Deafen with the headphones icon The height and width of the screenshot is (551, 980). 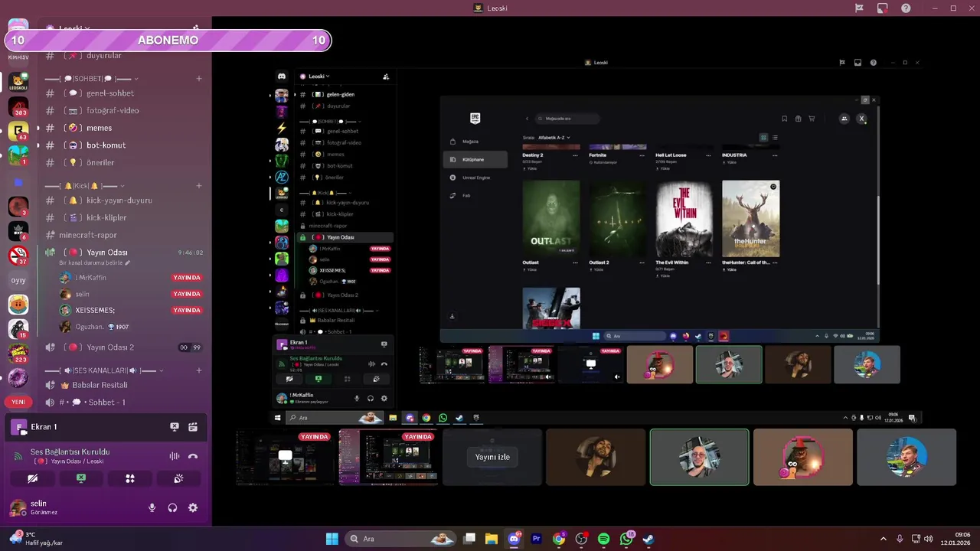pyautogui.click(x=172, y=507)
